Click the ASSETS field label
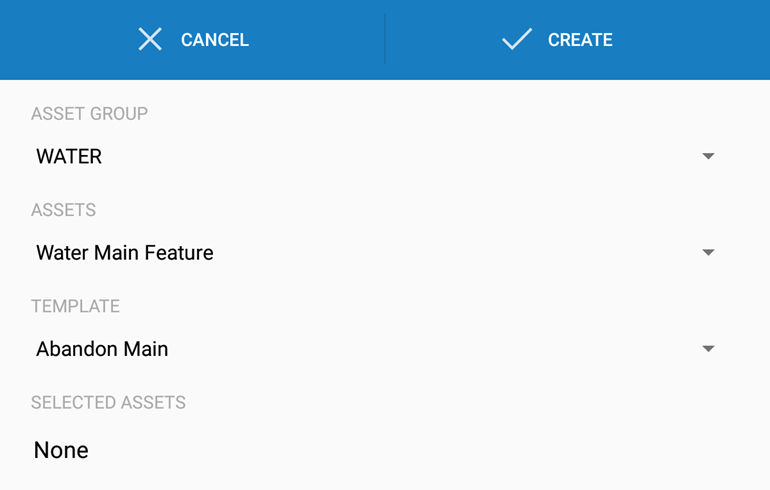770x490 pixels. point(63,210)
